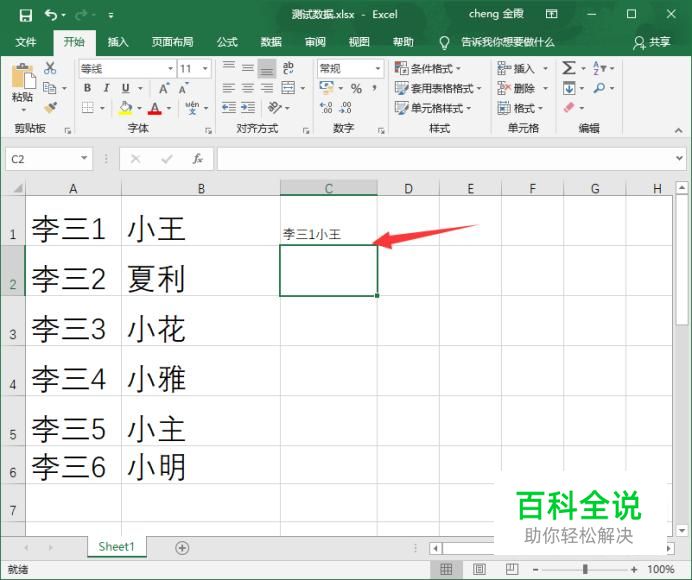Center text horizontally
The image size is (692, 580).
(x=248, y=88)
